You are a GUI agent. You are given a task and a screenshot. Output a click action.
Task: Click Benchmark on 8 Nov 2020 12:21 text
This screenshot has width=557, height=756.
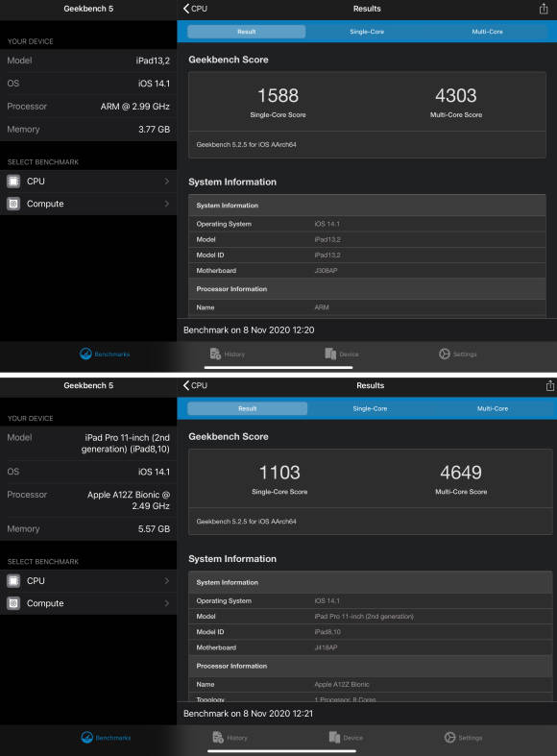click(x=248, y=714)
